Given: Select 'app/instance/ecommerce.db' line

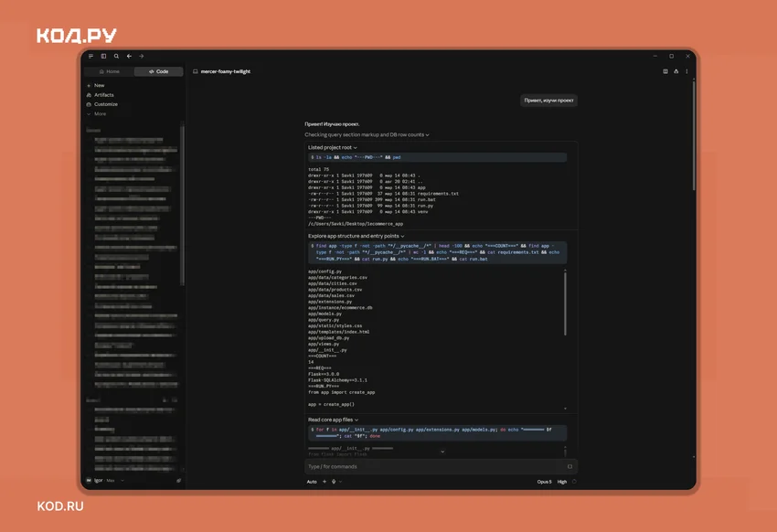Looking at the screenshot, I should [x=340, y=308].
